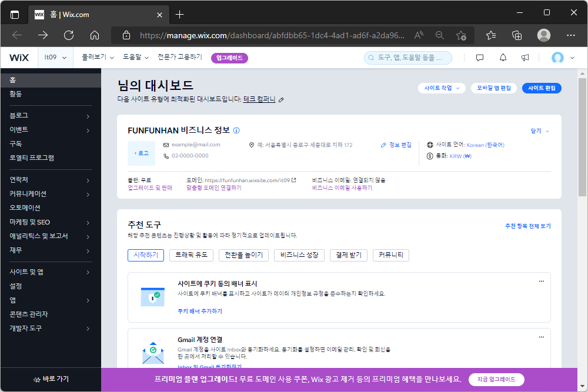Open the notifications bell icon
This screenshot has width=588, height=392.
click(503, 58)
